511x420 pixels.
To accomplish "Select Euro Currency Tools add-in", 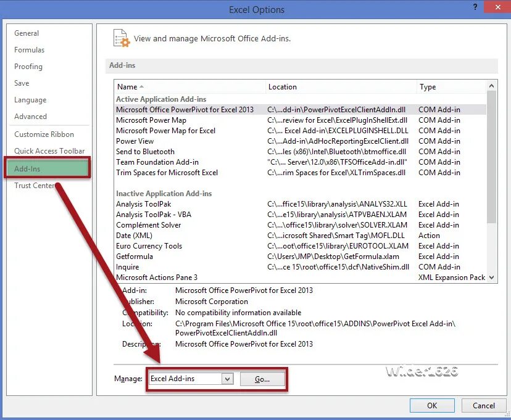I will [300, 246].
